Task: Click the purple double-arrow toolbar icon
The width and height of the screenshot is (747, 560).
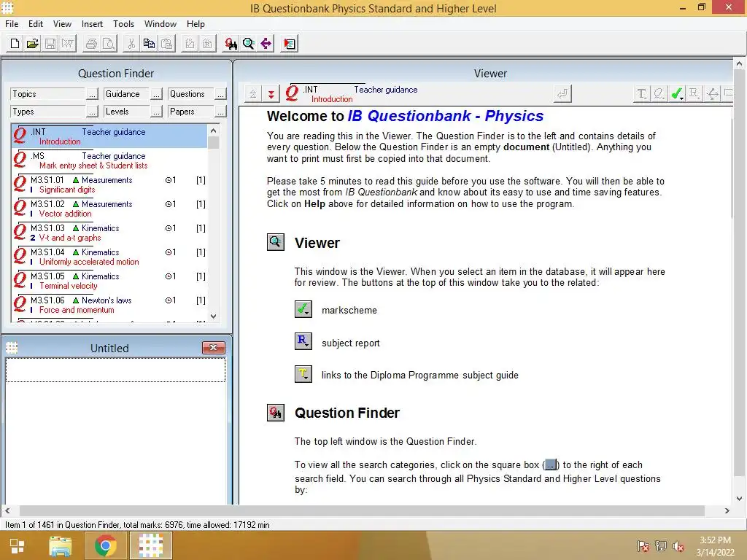Action: tap(266, 44)
